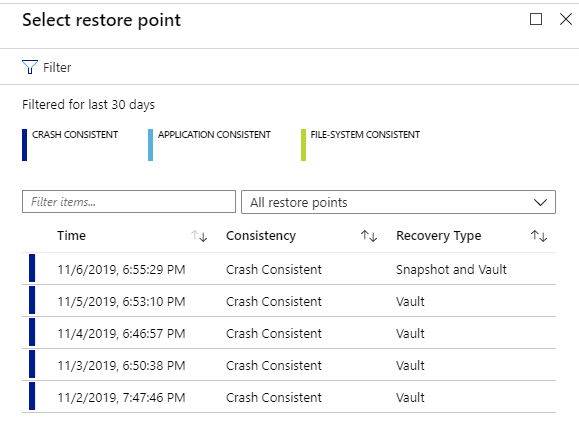Sort by Time column arrows
Screen dimensions: 579x425
[199, 236]
